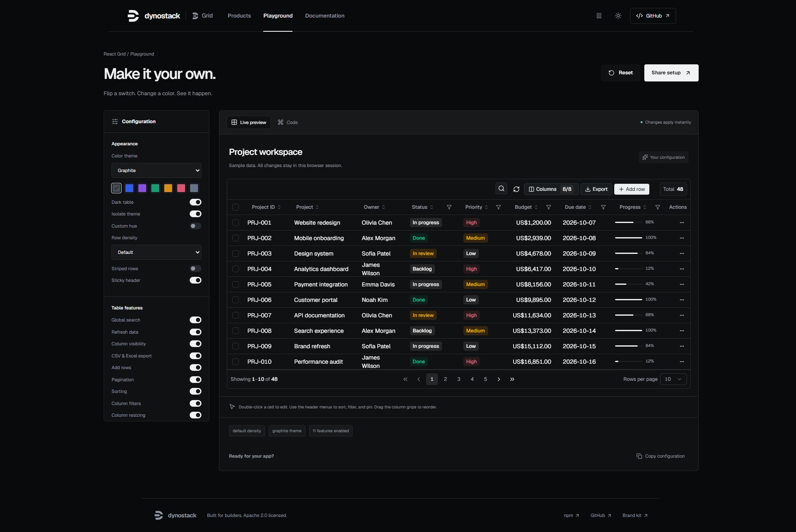Open actions menu for PRJ-001 row

pos(682,223)
